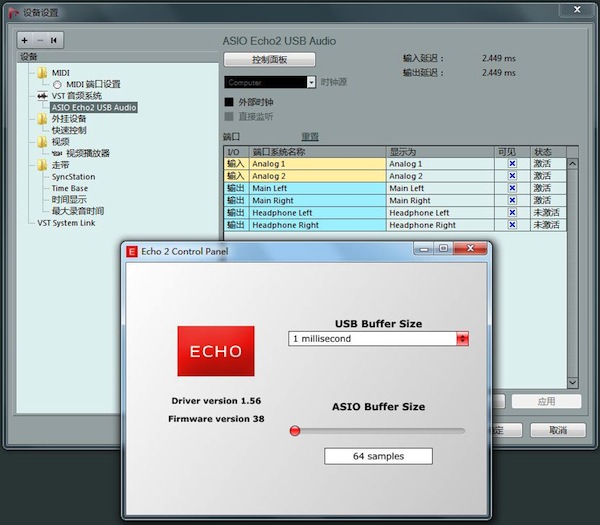Image resolution: width=600 pixels, height=525 pixels.
Task: Open the USB Buffer Size dropdown
Action: 462,339
